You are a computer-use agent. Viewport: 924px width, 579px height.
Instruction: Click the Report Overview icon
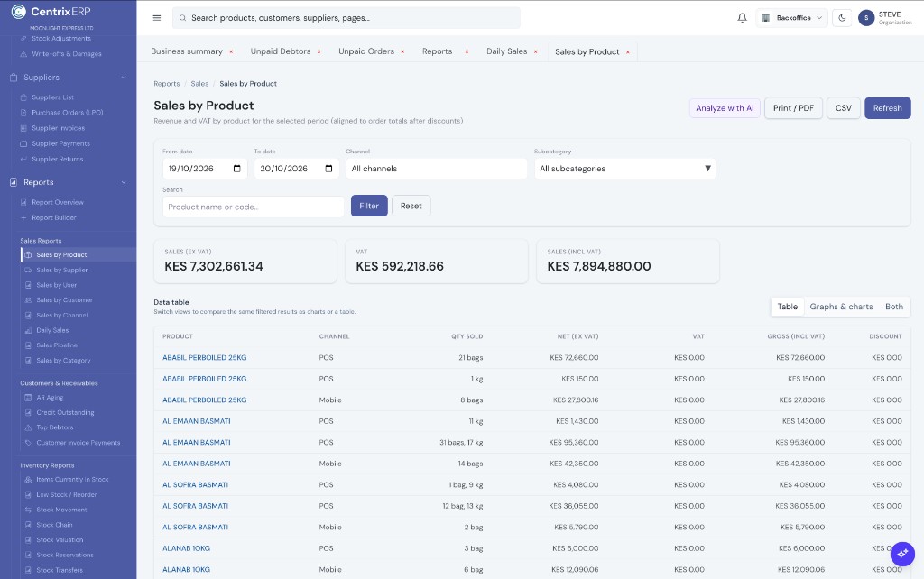coord(23,203)
